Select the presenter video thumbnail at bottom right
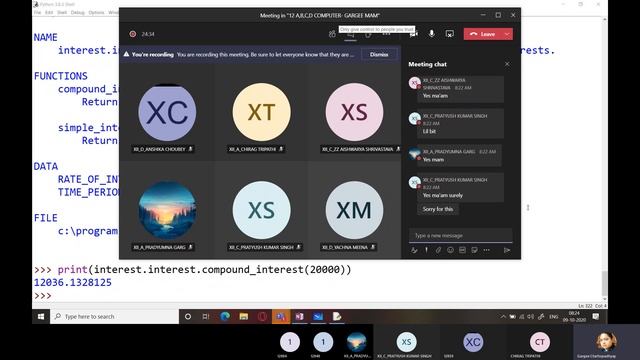 click(607, 342)
